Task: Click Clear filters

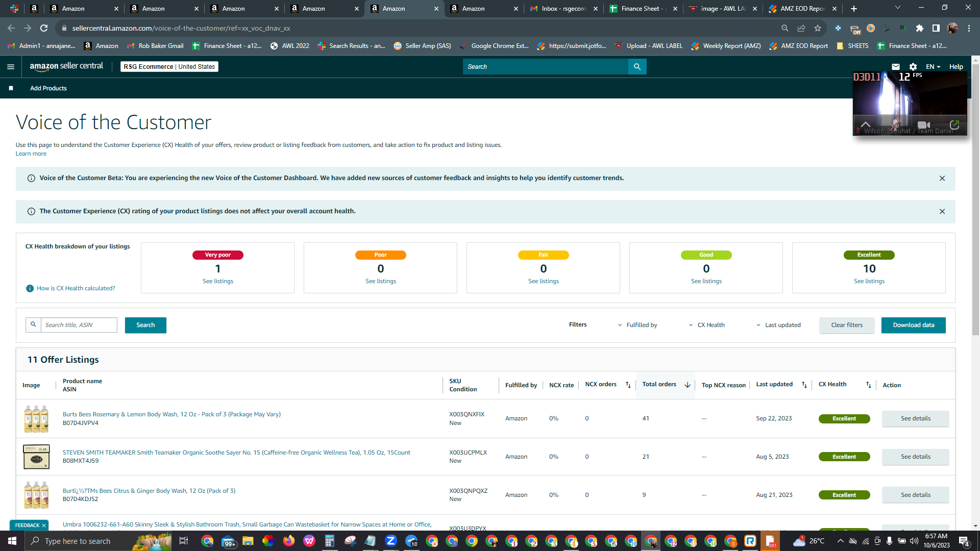Action: [x=847, y=325]
